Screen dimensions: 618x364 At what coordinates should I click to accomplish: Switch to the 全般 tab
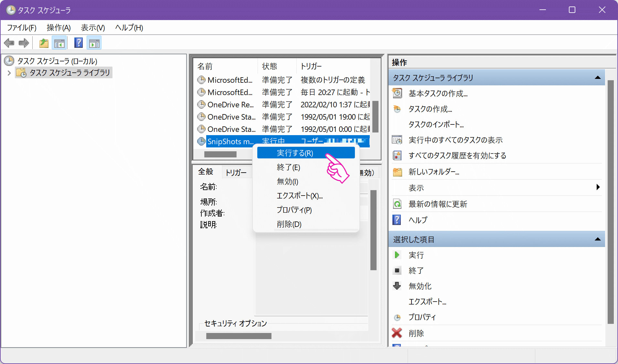tap(206, 172)
